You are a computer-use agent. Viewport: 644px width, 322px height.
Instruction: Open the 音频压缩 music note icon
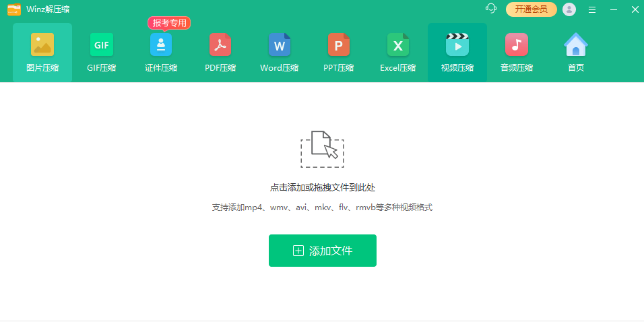pyautogui.click(x=516, y=44)
